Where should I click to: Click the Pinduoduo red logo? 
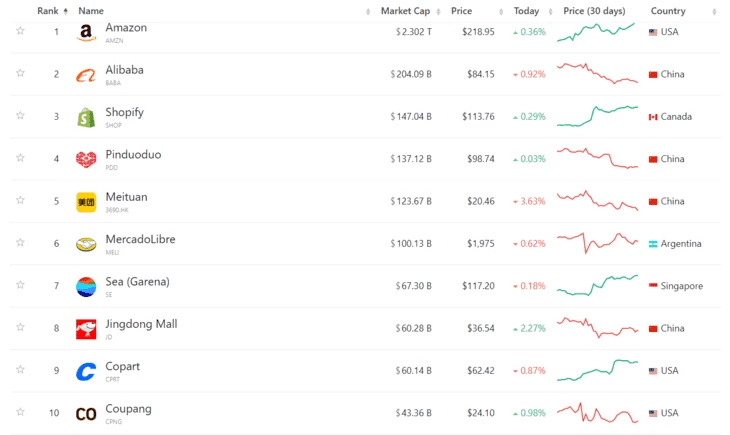[86, 159]
